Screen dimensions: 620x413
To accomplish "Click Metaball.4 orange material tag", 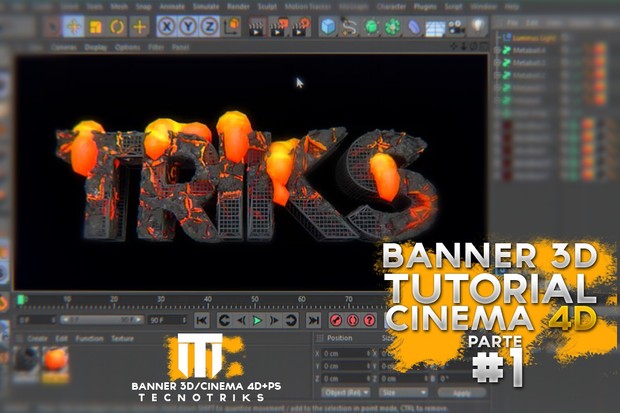I will pyautogui.click(x=599, y=50).
